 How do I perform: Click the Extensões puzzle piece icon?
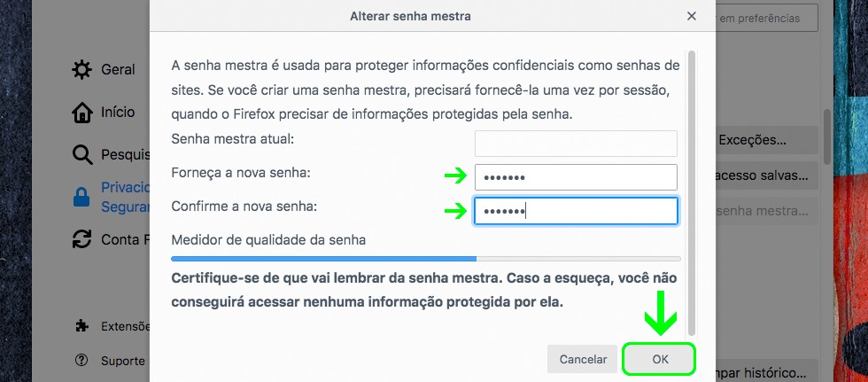(x=82, y=326)
